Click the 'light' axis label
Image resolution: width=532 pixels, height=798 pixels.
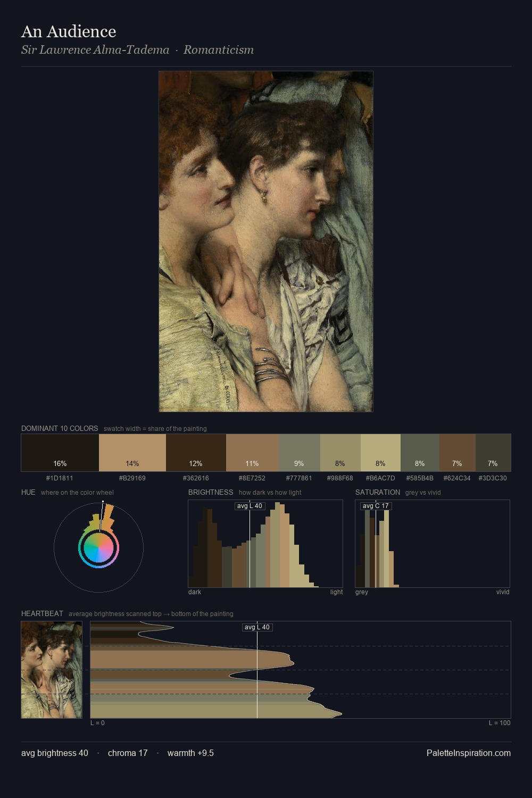click(x=337, y=592)
